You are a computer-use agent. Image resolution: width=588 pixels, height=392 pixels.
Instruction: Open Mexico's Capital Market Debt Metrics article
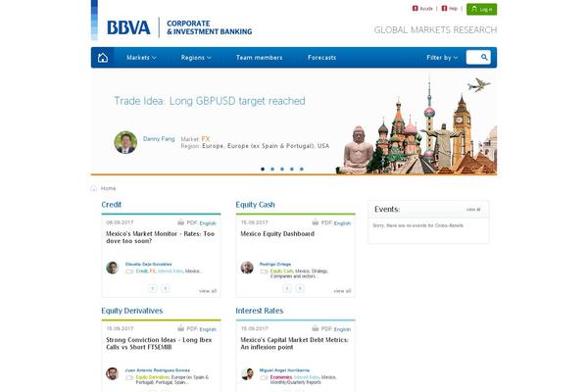(x=294, y=343)
